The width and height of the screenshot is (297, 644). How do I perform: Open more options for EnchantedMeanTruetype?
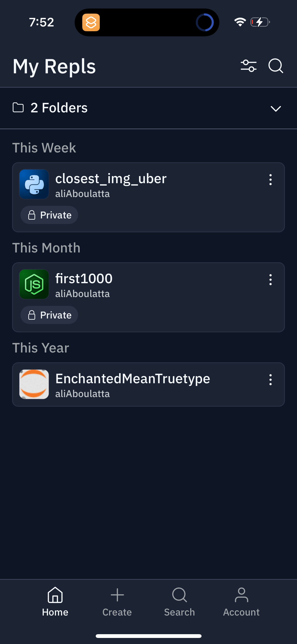pyautogui.click(x=270, y=380)
